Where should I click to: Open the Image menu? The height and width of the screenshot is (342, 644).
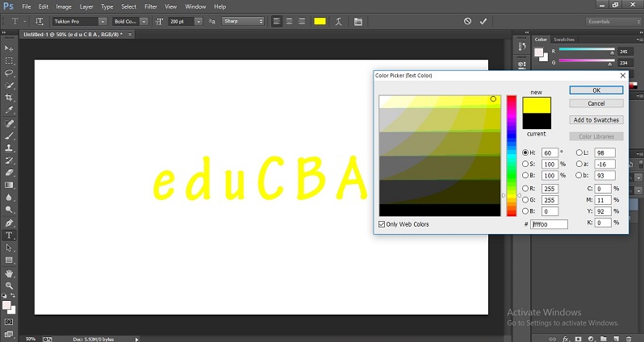(x=64, y=6)
